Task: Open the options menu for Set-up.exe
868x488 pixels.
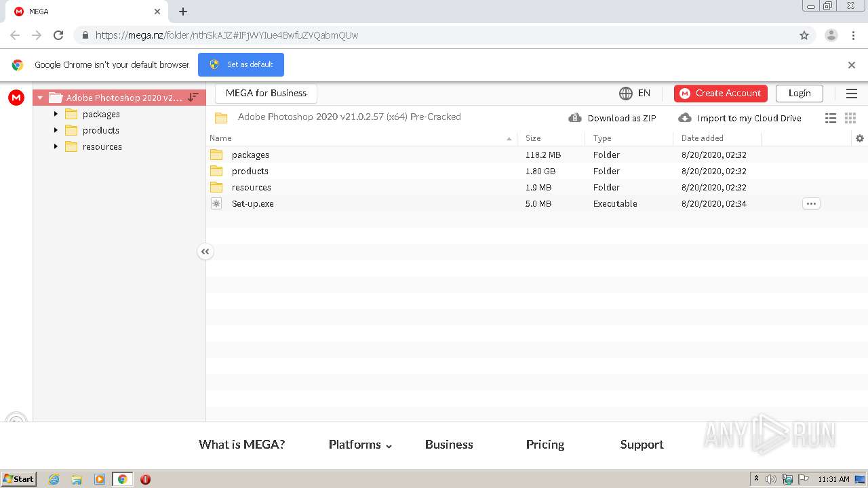Action: 811,203
